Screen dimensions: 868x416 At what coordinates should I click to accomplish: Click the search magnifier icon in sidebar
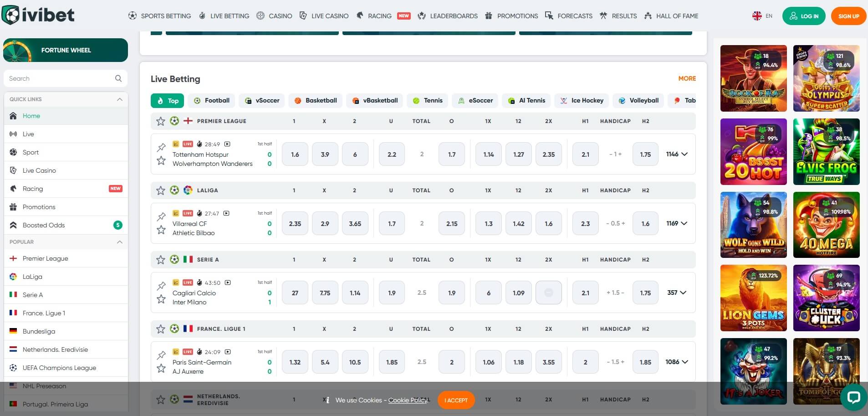pyautogui.click(x=118, y=78)
